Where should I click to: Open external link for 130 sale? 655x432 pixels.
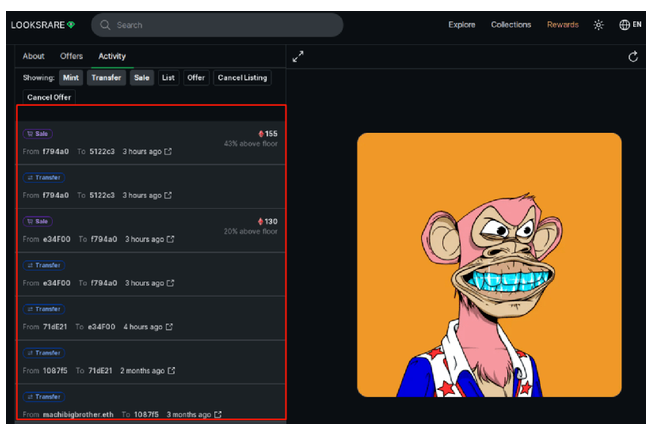click(x=170, y=239)
